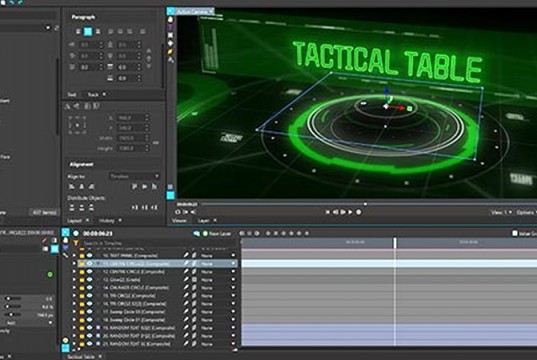Select the hand tool in the viewer toolbar
Image resolution: width=537 pixels, height=360 pixels.
[171, 19]
